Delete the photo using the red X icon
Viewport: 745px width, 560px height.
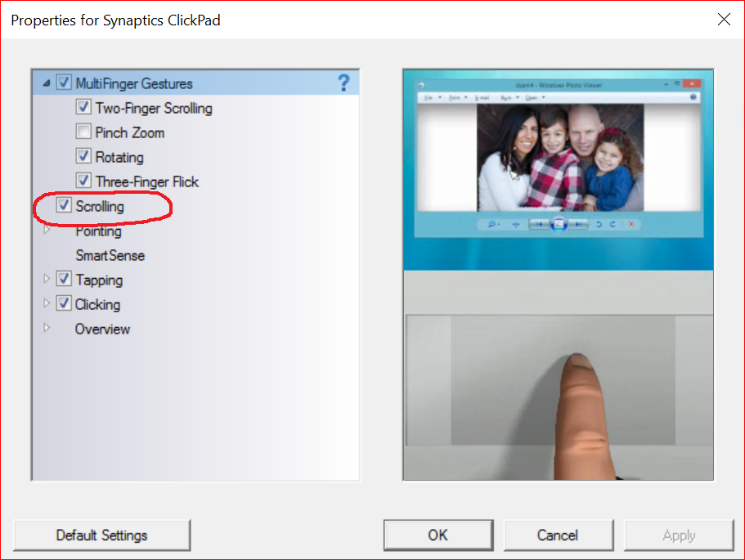coord(631,223)
